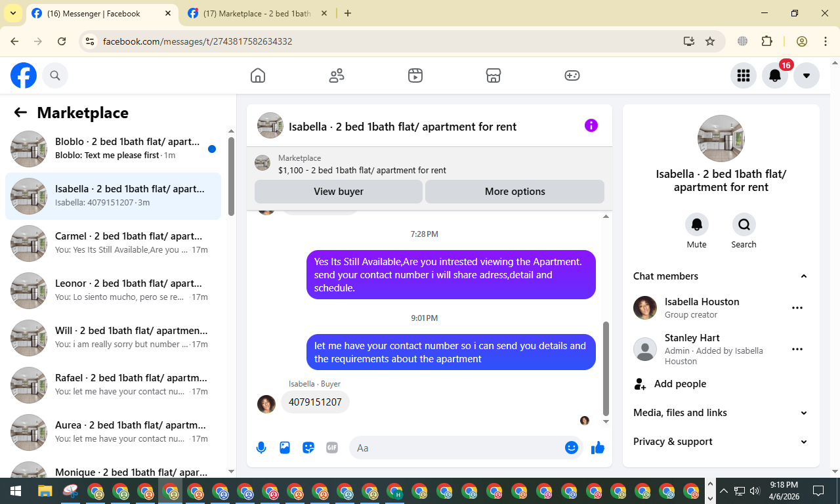Open options for Stanley Hart member
Screen dimensions: 840x504
(x=797, y=349)
